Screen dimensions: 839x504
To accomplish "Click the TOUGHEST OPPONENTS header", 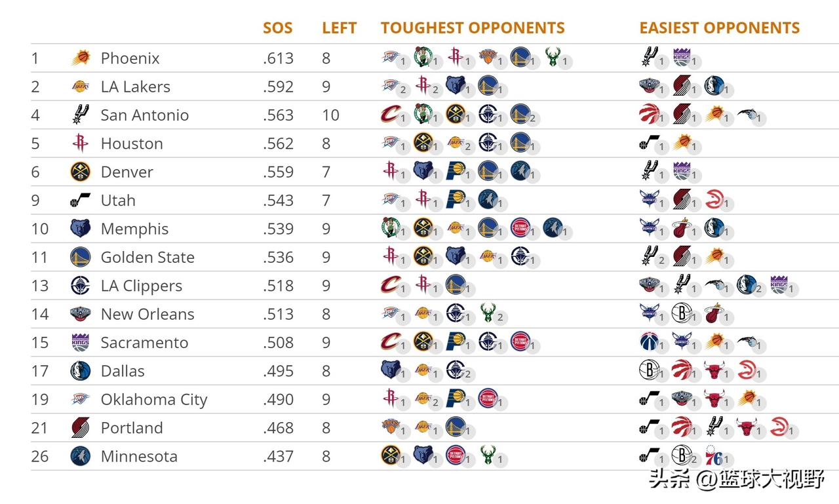I will click(x=473, y=28).
